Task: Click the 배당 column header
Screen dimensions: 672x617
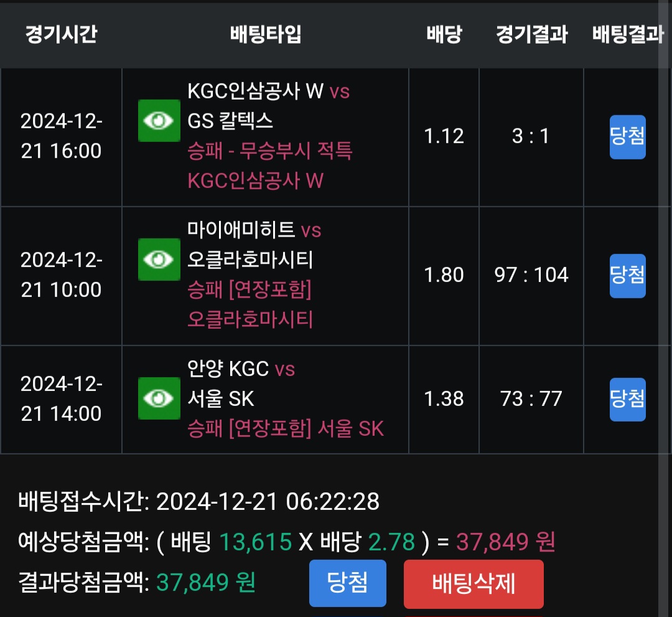Action: 444,34
